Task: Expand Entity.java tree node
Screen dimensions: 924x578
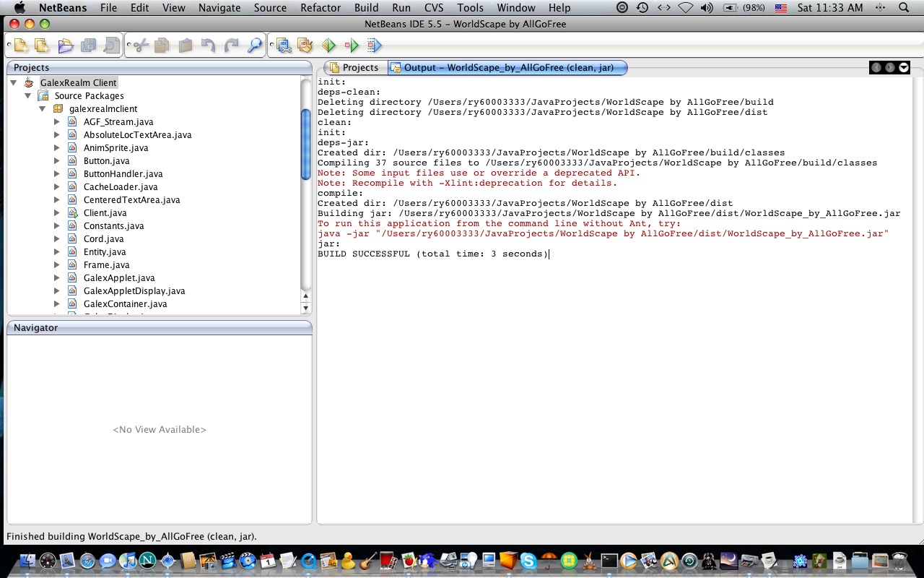Action: pos(57,252)
